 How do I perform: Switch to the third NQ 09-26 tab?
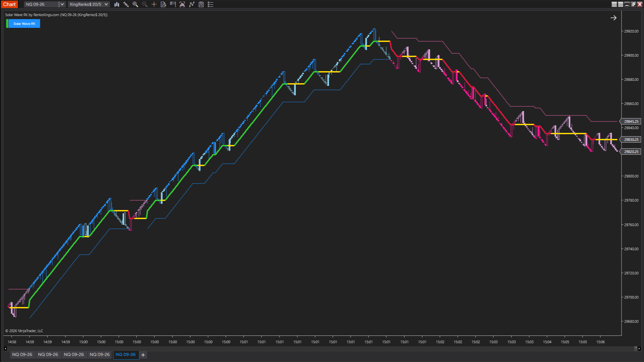[x=74, y=355]
